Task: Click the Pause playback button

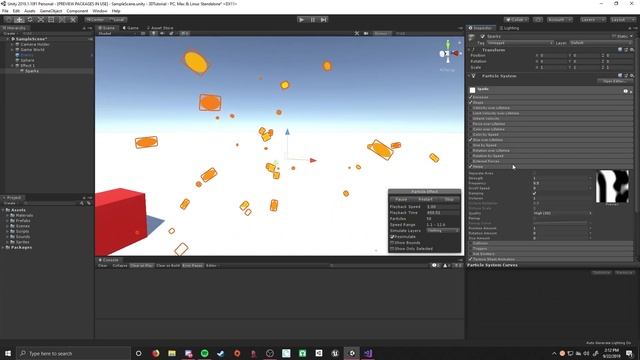Action: pos(313,20)
